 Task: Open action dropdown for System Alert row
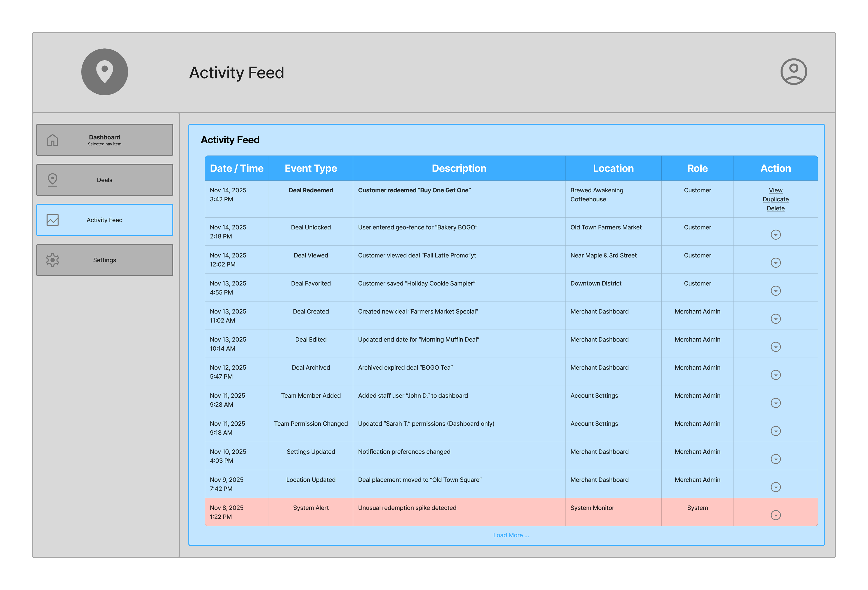775,515
